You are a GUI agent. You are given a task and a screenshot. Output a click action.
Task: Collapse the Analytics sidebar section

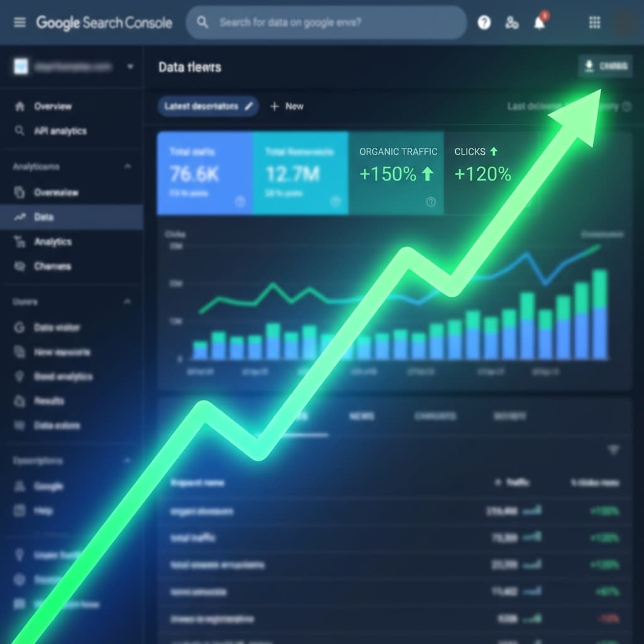(128, 167)
